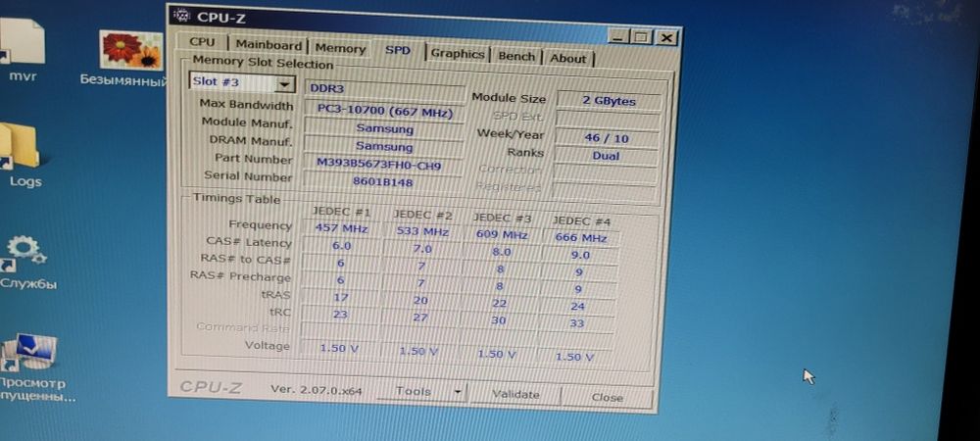
Task: Open the About tab
Action: click(x=568, y=59)
